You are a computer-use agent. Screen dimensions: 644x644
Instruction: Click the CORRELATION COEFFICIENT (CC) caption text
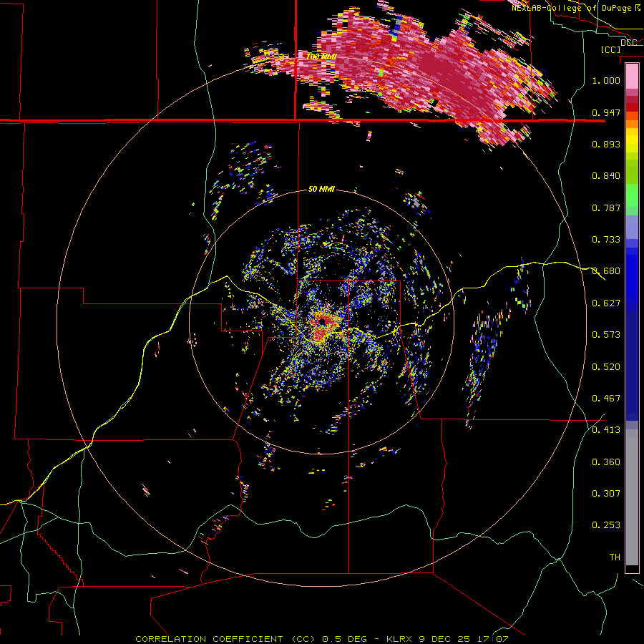tap(225, 639)
